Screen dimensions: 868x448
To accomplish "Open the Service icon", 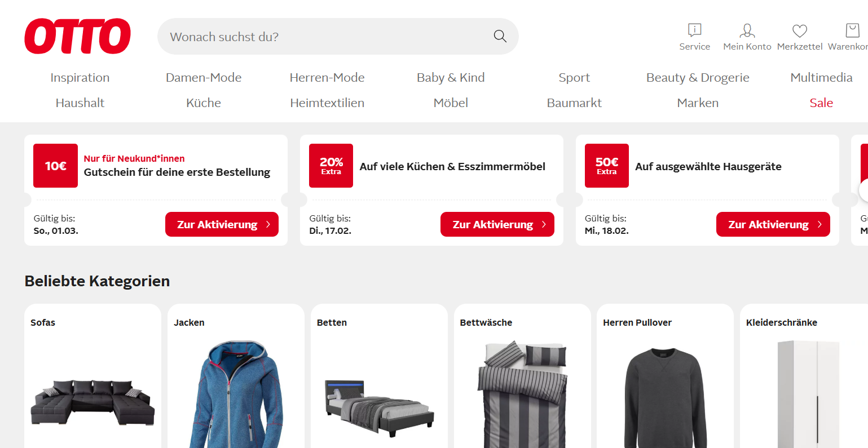I will (x=694, y=30).
